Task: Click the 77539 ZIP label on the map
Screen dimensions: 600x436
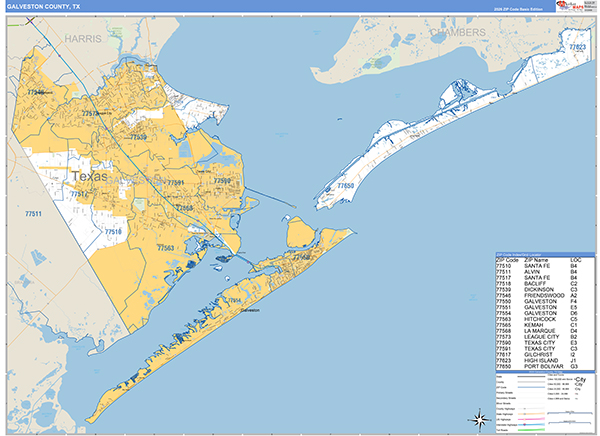Action: [x=138, y=137]
